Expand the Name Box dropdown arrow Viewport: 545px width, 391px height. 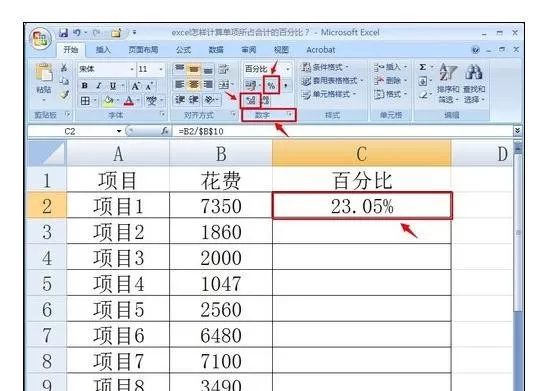[119, 131]
